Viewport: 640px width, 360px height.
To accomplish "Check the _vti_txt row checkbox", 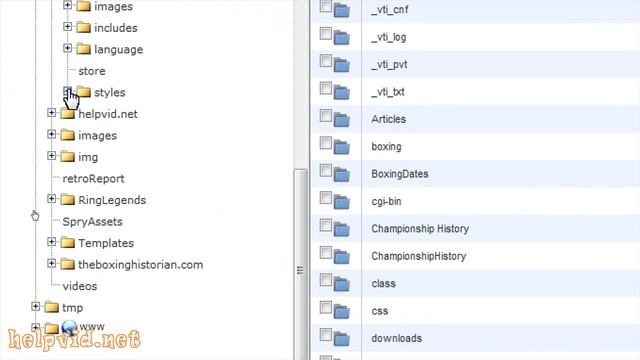I will point(325,88).
